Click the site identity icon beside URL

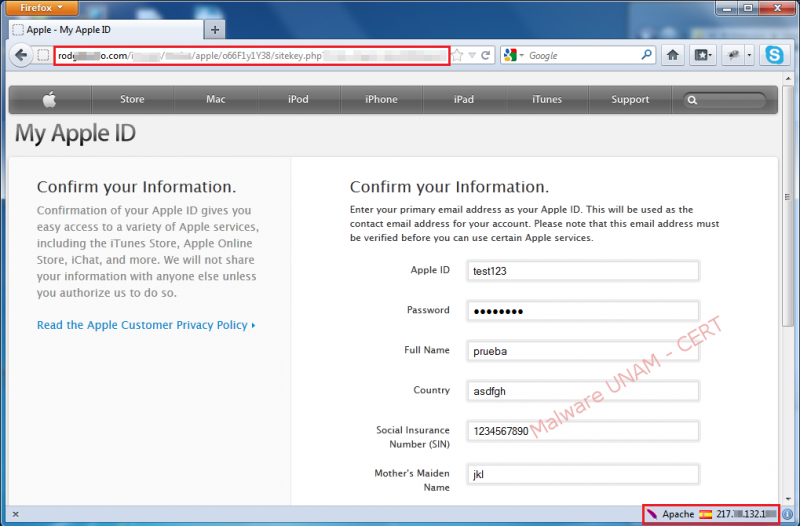pyautogui.click(x=43, y=55)
